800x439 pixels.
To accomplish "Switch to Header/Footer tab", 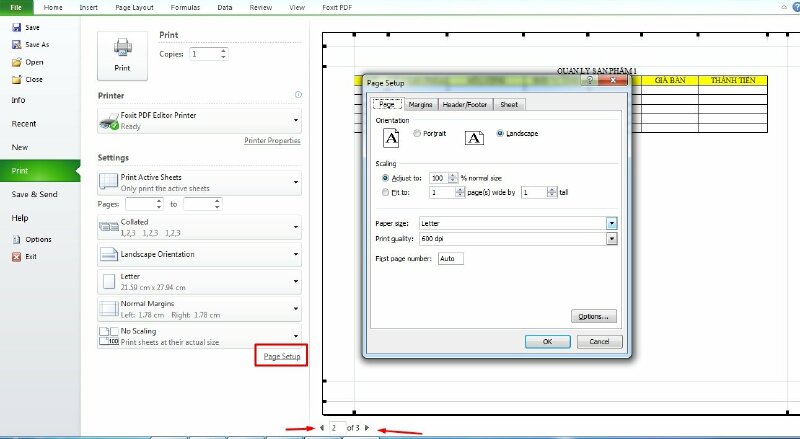I will (465, 104).
